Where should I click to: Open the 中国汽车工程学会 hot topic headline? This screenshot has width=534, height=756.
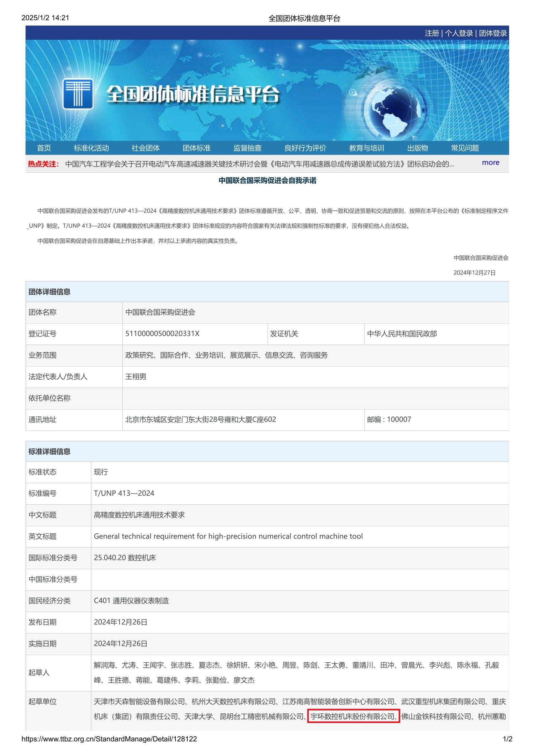point(260,164)
